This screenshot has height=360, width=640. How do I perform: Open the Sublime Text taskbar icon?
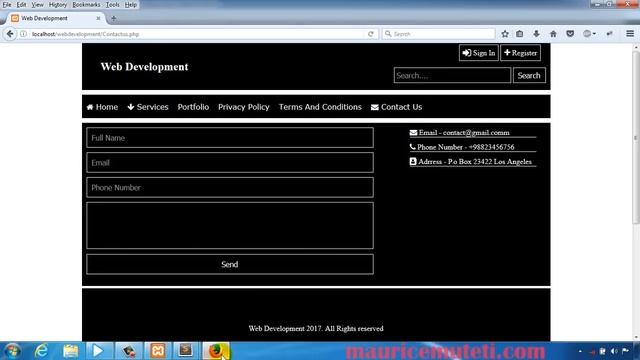[186, 351]
